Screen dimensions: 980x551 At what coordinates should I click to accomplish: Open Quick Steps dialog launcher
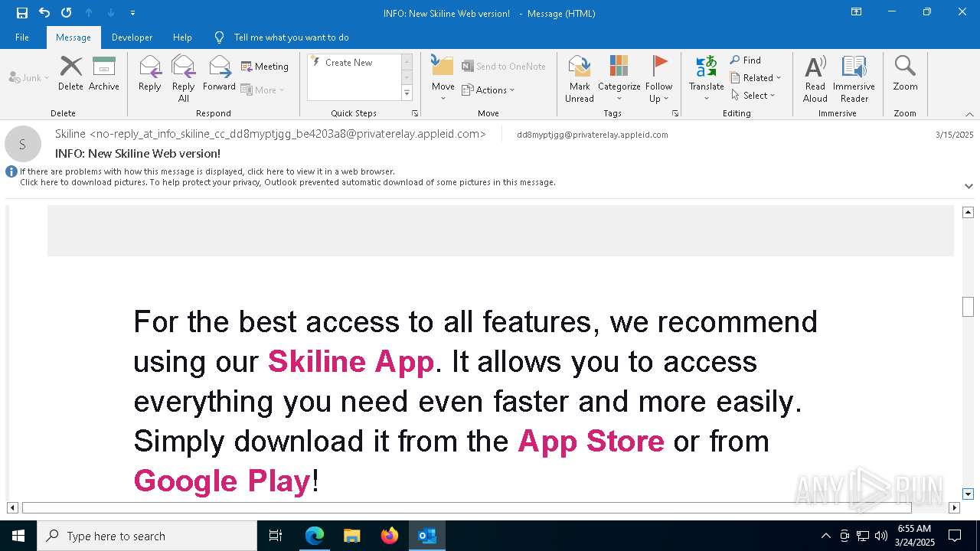pos(415,113)
